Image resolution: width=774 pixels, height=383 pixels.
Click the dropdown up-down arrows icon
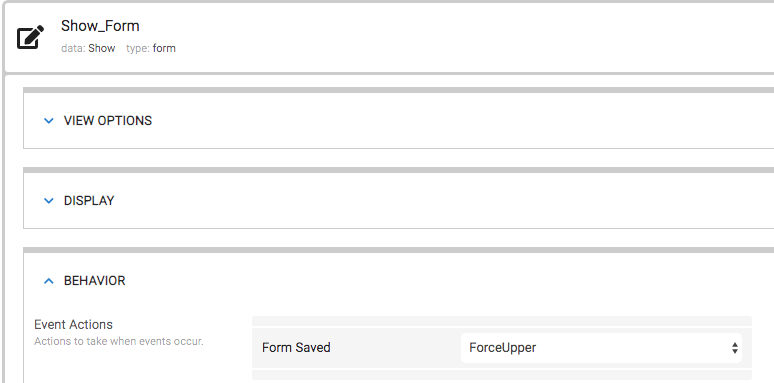tap(735, 348)
